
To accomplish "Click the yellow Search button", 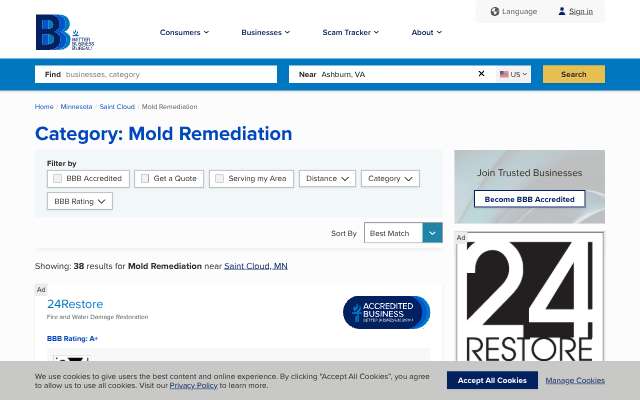I will (573, 74).
